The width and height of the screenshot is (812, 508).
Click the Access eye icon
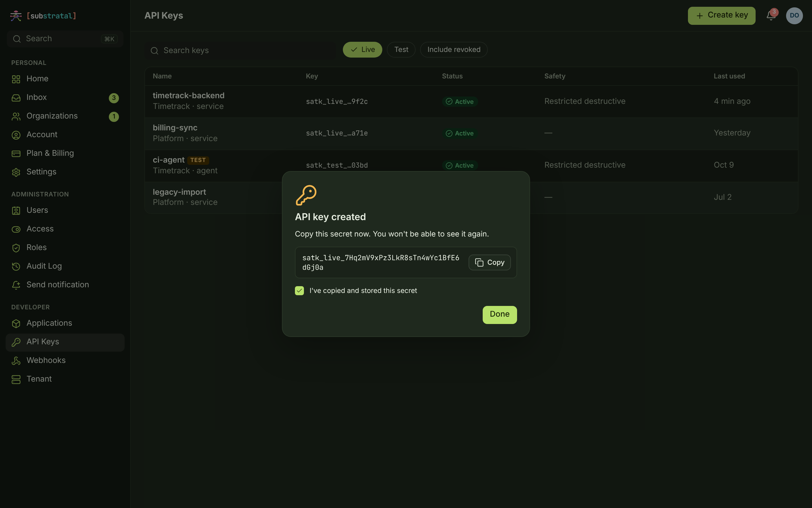[16, 229]
